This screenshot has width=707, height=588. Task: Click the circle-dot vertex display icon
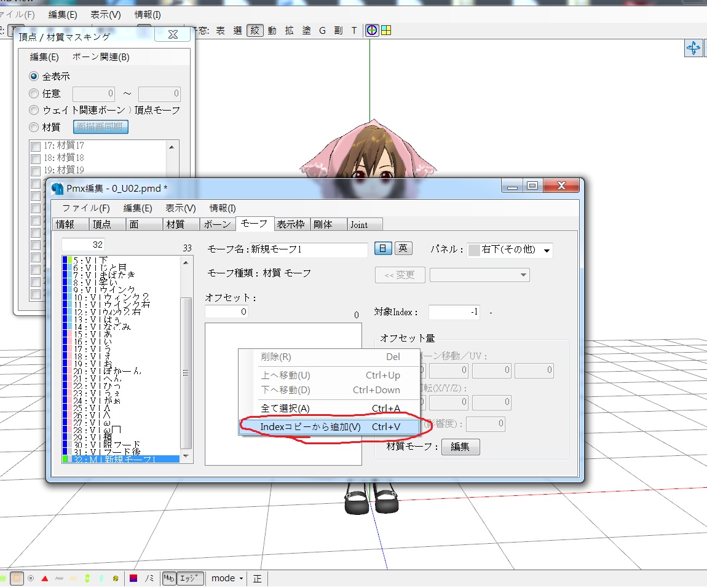(31, 578)
